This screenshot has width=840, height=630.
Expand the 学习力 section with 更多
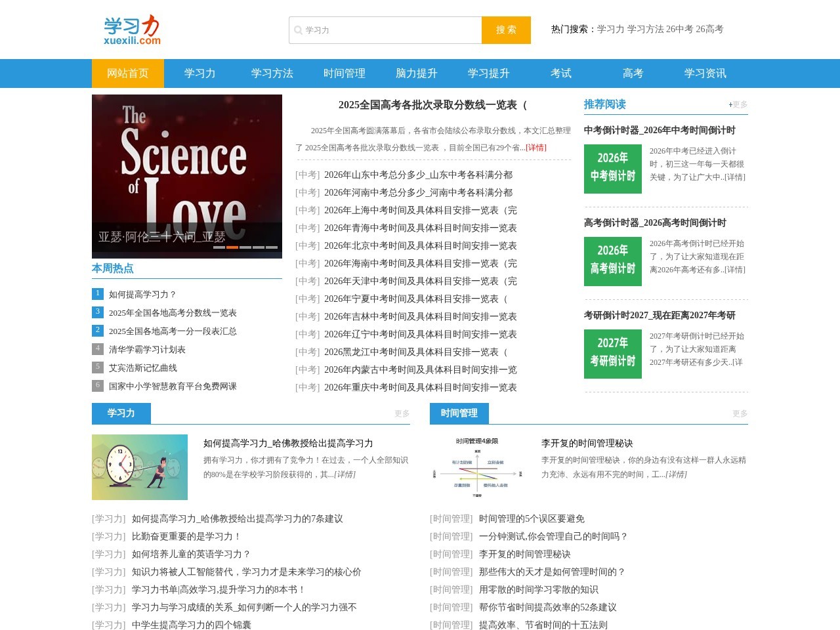pyautogui.click(x=401, y=414)
